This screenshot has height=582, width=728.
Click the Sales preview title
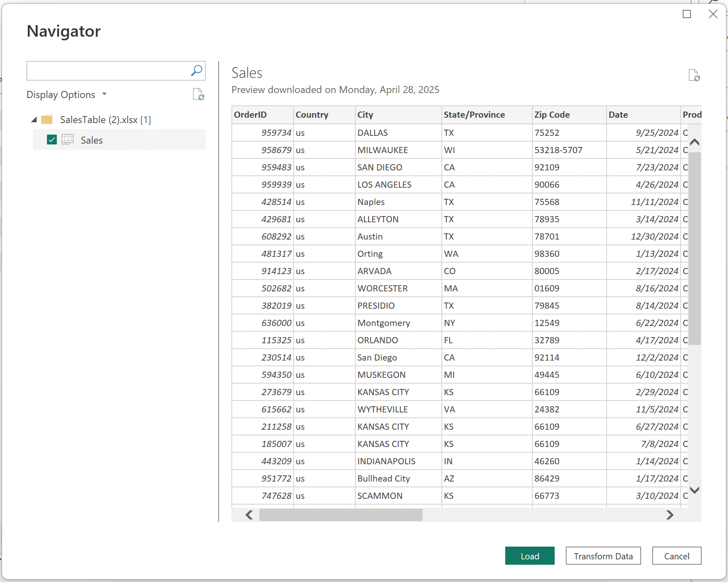(247, 73)
